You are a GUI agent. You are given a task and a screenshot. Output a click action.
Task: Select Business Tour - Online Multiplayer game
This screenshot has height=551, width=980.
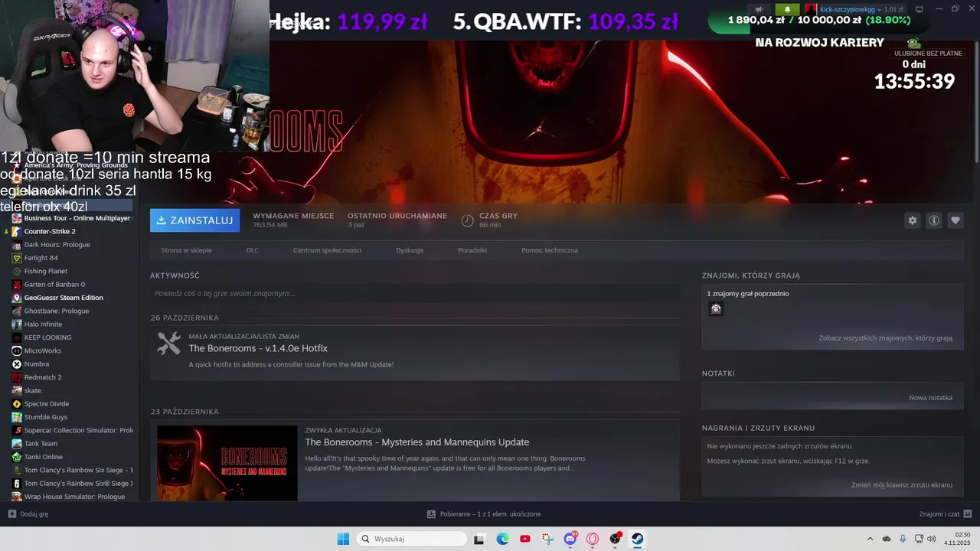pos(77,218)
